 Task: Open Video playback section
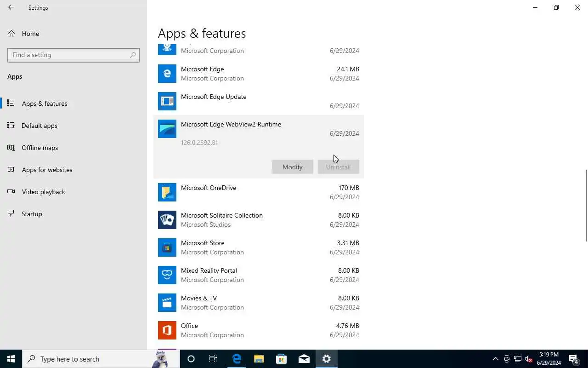click(x=73, y=192)
